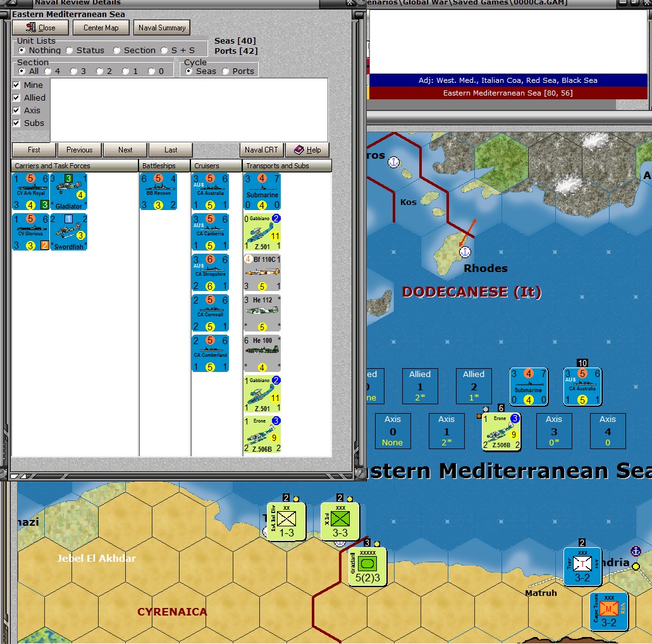Select the CA Cornwall cruiser counter
The image size is (652, 644).
point(211,313)
